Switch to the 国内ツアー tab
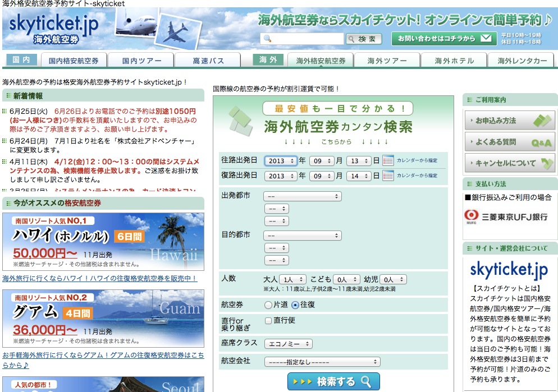This screenshot has height=392, width=558. (x=141, y=61)
